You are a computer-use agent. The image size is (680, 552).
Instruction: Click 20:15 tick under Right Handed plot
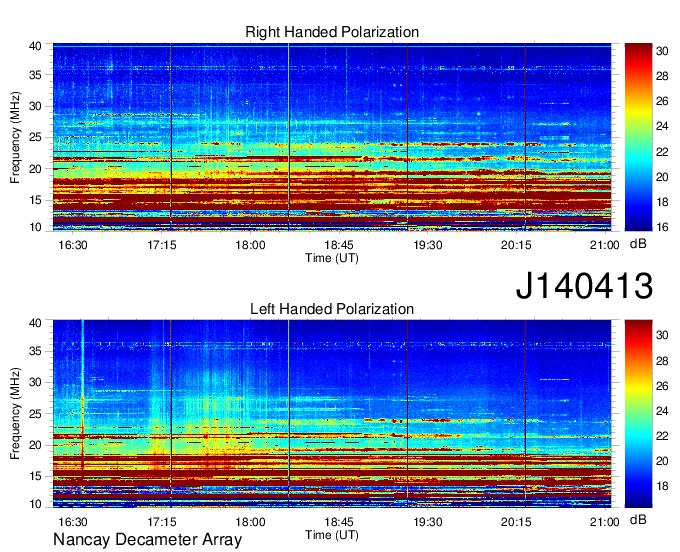[516, 245]
